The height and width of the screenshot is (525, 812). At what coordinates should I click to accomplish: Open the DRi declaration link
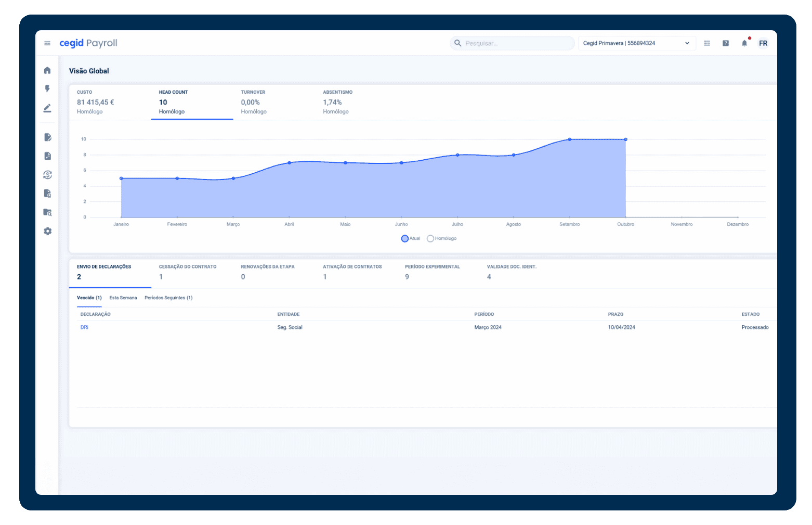coord(84,327)
